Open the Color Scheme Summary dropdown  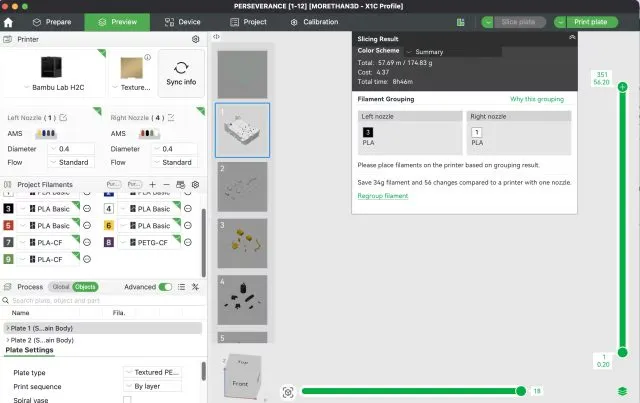429,51
